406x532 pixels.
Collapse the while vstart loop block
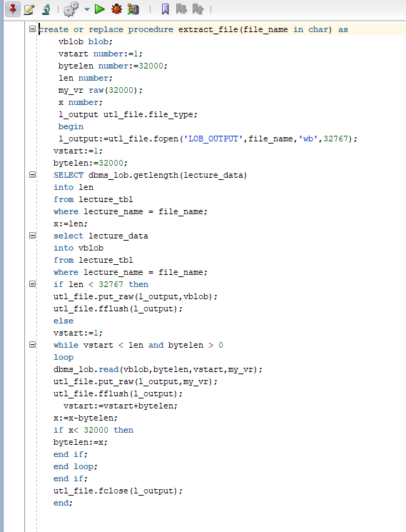pyautogui.click(x=33, y=344)
